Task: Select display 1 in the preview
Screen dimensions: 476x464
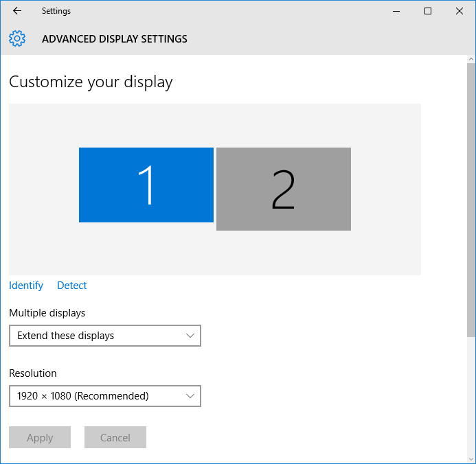Action: click(146, 185)
